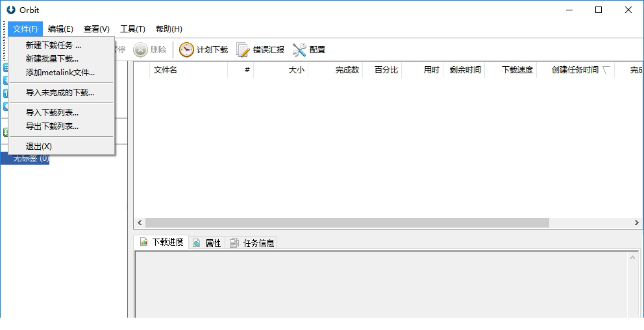This screenshot has height=330, width=644.
Task: Choose 导入下载列表 menu entry
Action: (x=61, y=113)
